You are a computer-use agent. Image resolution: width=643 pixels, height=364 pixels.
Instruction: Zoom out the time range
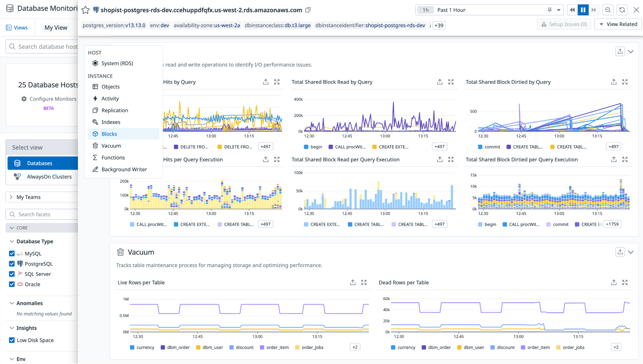608,10
